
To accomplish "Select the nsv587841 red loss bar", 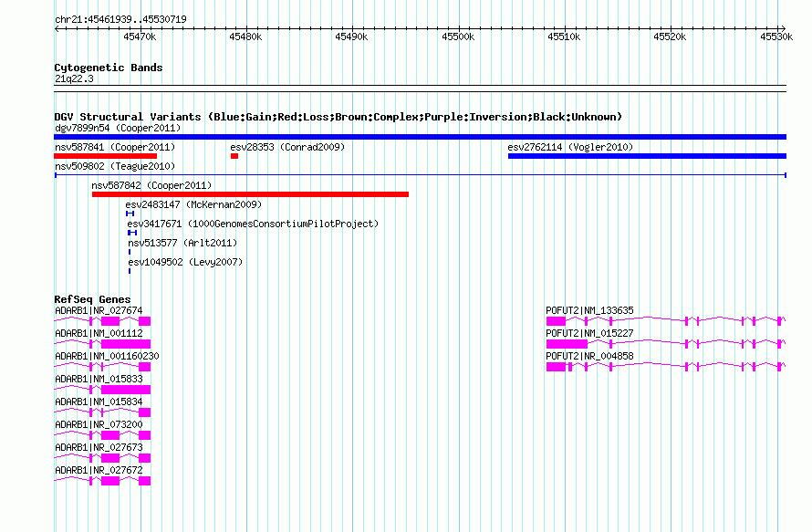I will (x=105, y=156).
